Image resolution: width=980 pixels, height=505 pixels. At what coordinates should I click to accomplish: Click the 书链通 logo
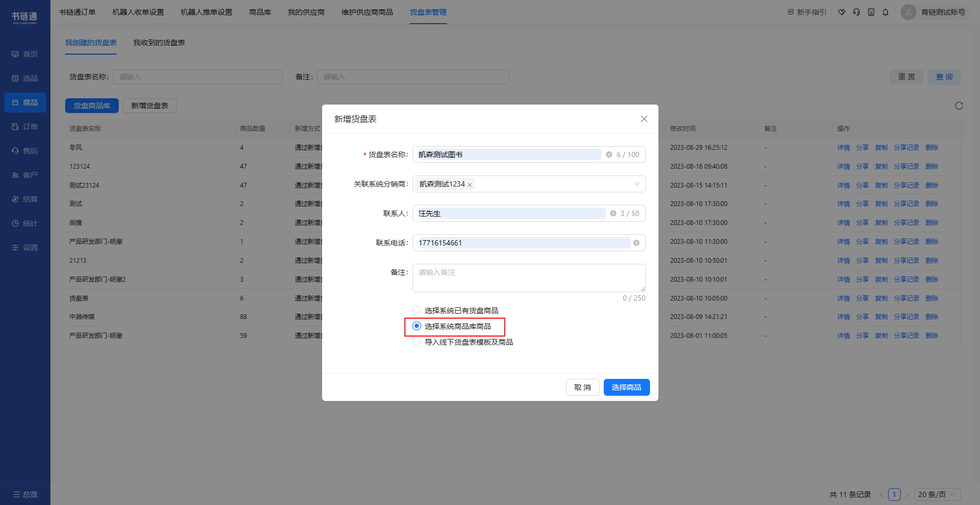click(x=25, y=18)
